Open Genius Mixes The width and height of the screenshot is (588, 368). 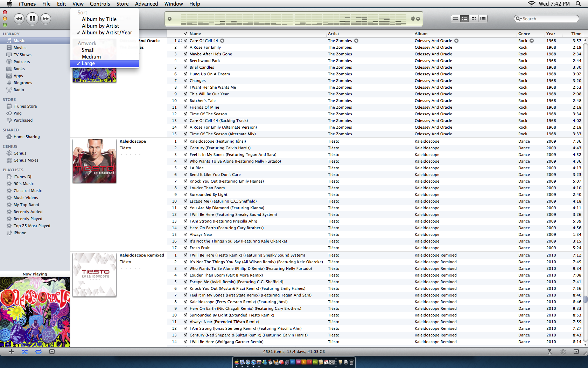[x=26, y=160]
